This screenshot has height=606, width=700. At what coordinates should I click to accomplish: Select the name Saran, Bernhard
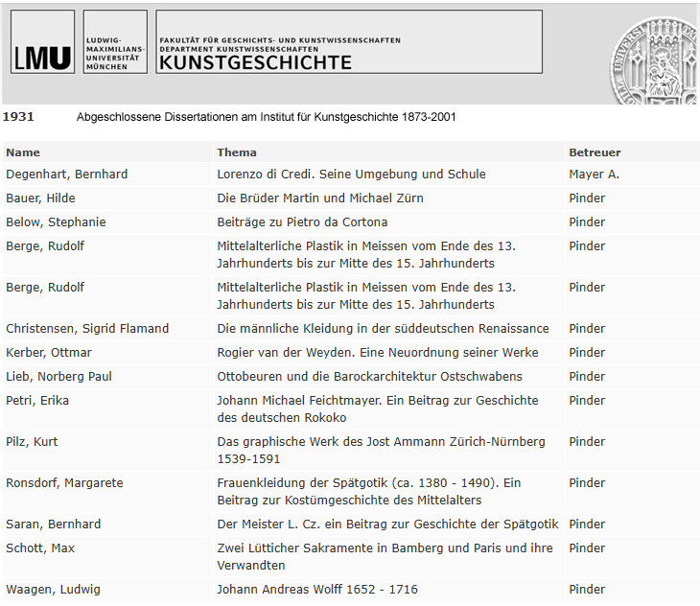(x=53, y=524)
